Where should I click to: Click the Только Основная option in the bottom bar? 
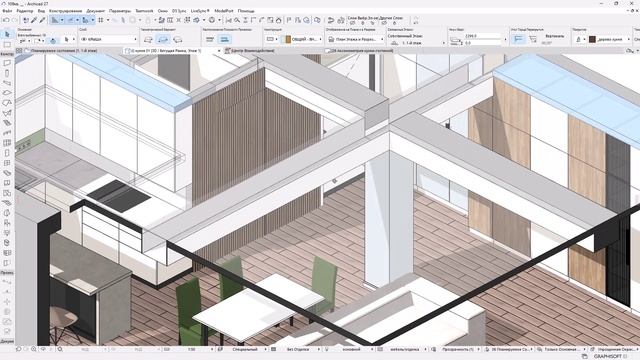562,349
